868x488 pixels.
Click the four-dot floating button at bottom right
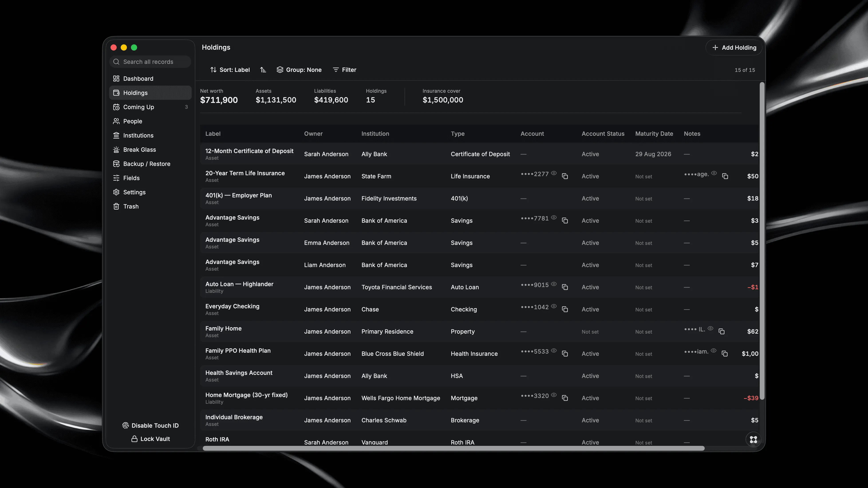click(754, 439)
